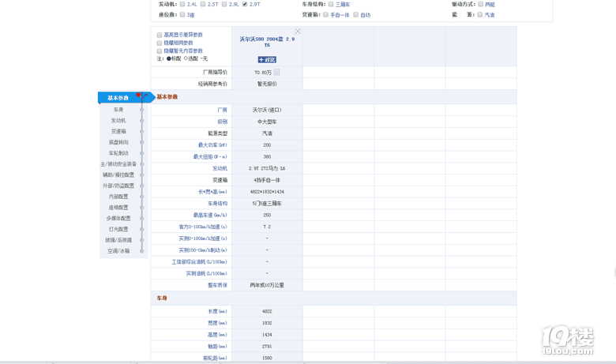Click the 最大扭矩 parameter link

tap(210, 156)
